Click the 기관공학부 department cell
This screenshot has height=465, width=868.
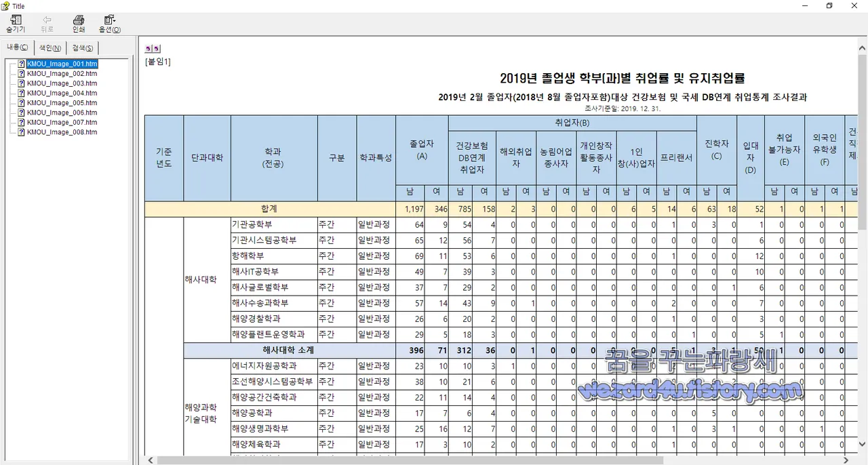(274, 224)
